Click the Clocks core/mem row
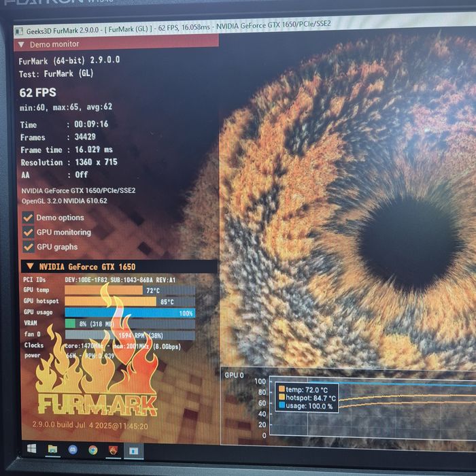 pos(102,346)
